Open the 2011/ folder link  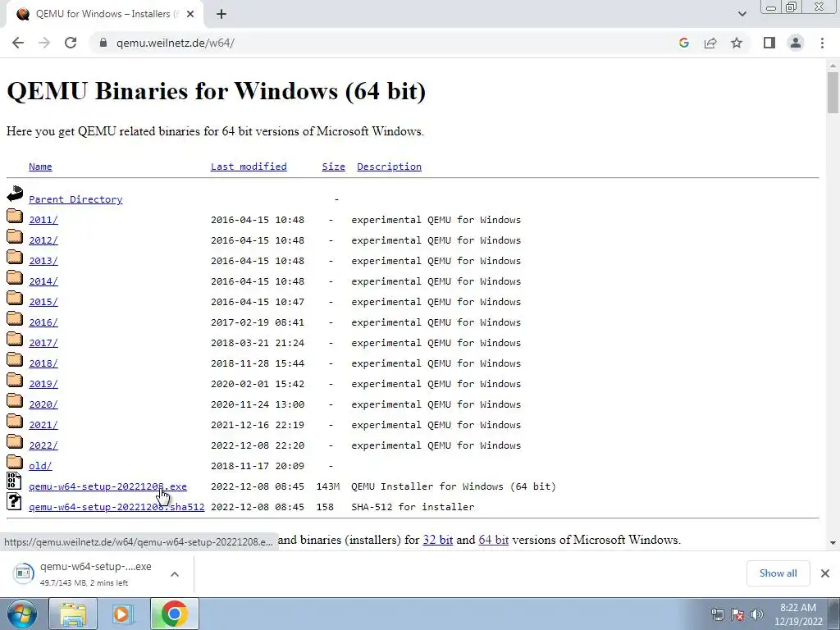[43, 220]
